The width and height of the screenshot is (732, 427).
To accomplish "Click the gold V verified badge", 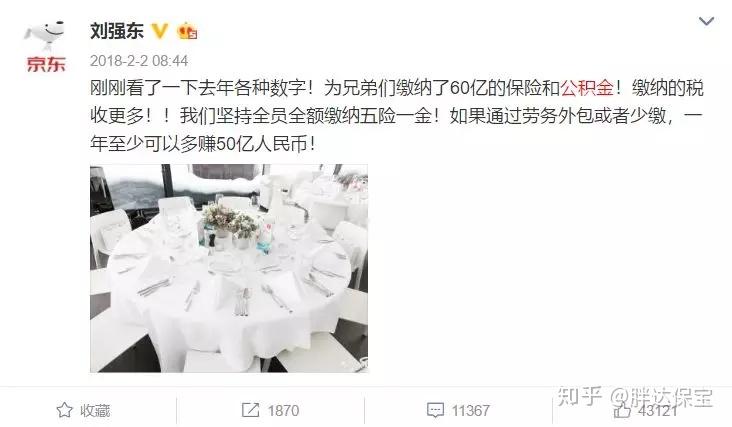I will point(159,31).
